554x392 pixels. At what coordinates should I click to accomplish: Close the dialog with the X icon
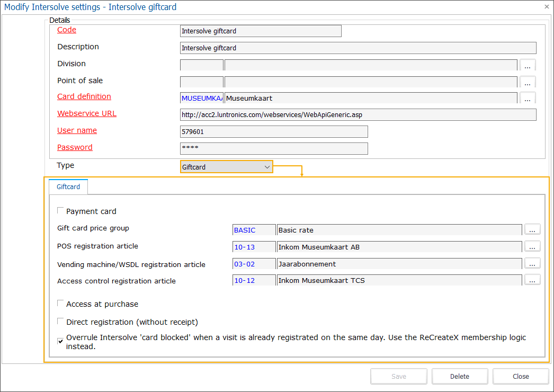coord(546,7)
